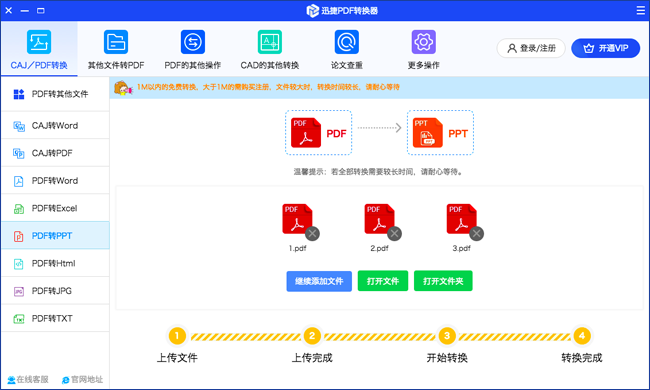Viewport: 650px width, 390px height.
Task: Select PDF转TXT in sidebar
Action: point(55,319)
